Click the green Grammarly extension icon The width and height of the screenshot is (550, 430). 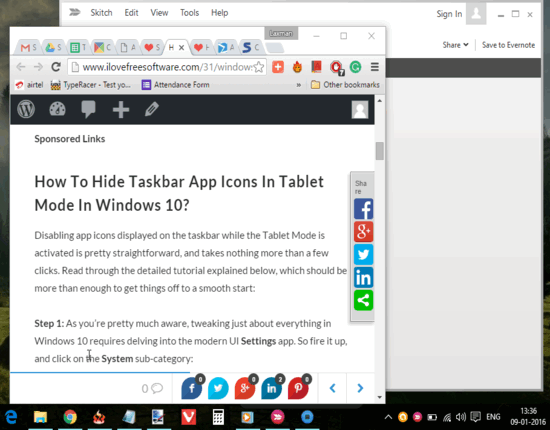pyautogui.click(x=356, y=67)
